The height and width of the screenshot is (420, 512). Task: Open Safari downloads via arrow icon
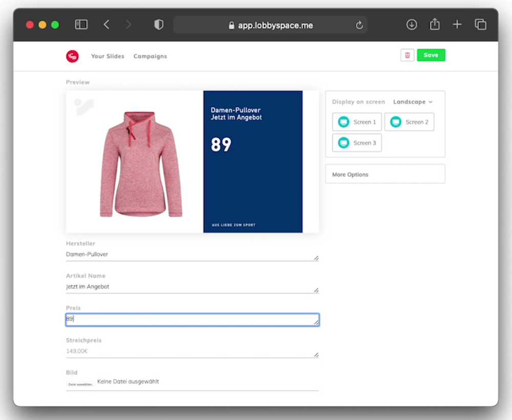[x=412, y=24]
